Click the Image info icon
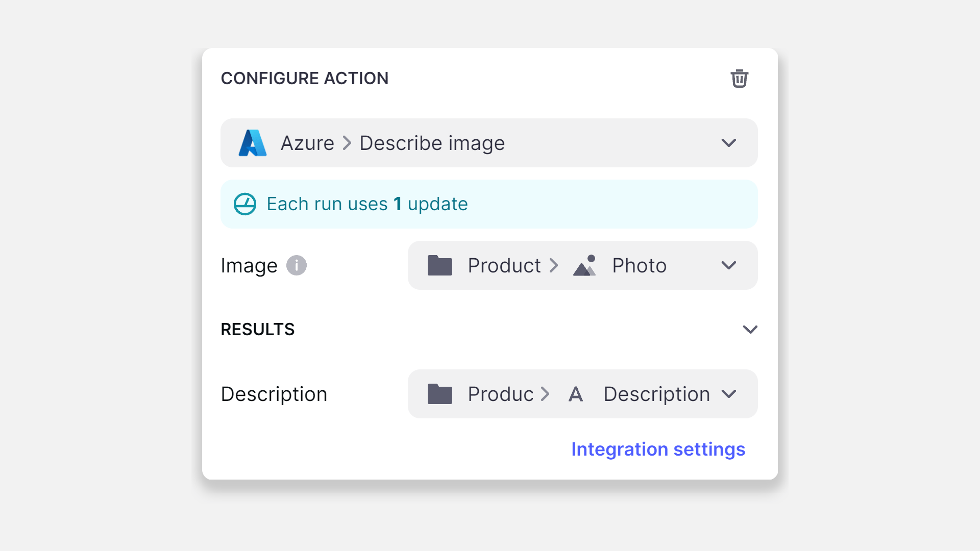The width and height of the screenshot is (980, 551). click(x=296, y=265)
